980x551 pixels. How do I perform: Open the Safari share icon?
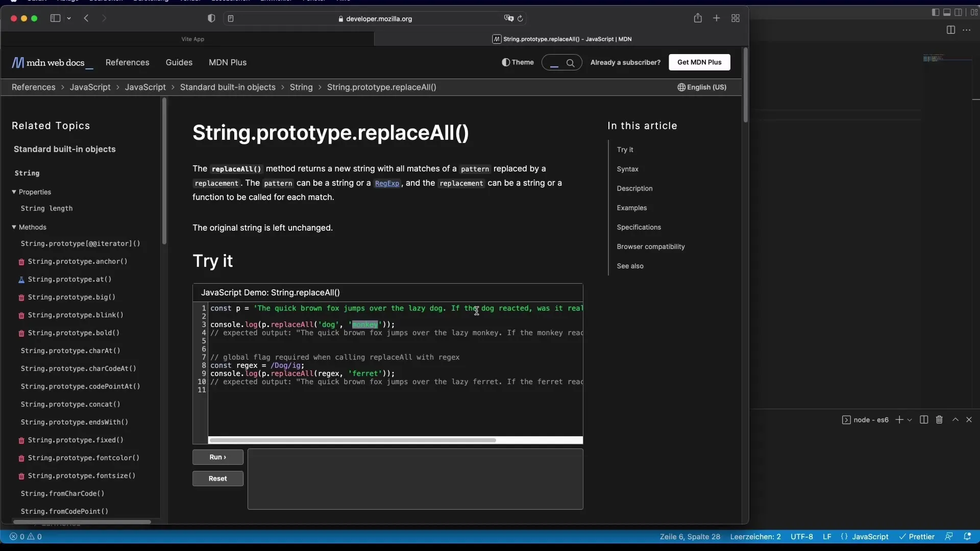[698, 18]
